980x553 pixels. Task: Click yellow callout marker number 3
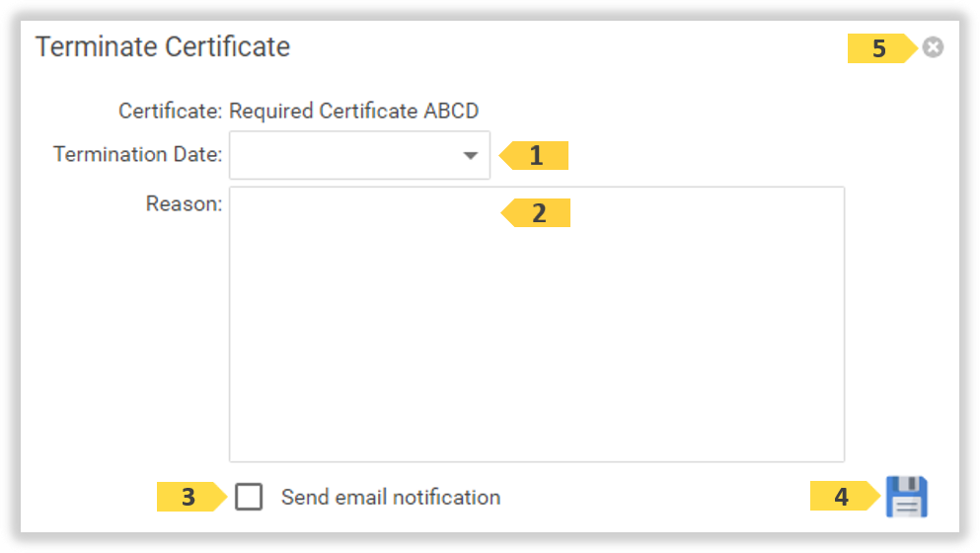coord(188,498)
